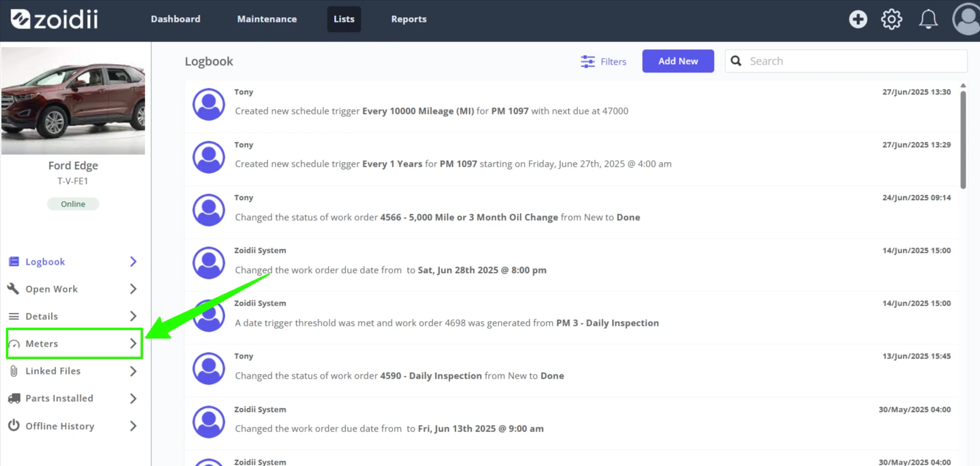Click the Open Work wrench icon
Image resolution: width=980 pixels, height=466 pixels.
pos(13,289)
